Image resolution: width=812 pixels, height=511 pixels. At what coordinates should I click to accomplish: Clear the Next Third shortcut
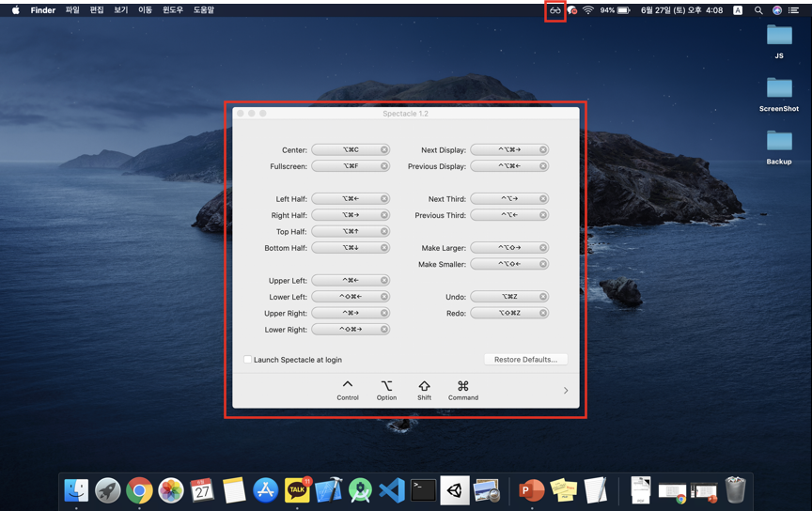click(542, 199)
